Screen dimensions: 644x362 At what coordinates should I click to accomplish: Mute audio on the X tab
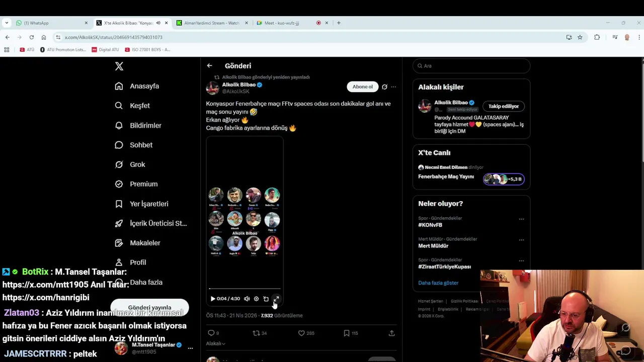click(x=158, y=23)
